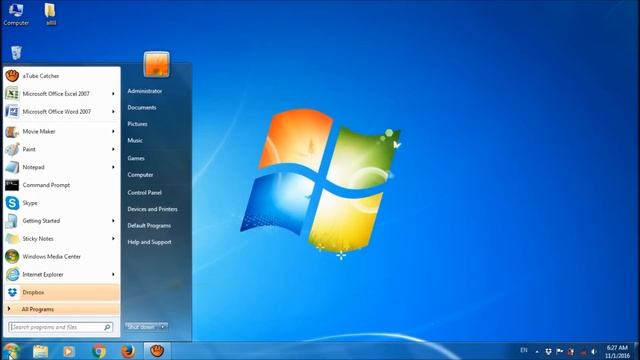The height and width of the screenshot is (360, 640).
Task: Open Control Panel
Action: pyautogui.click(x=144, y=192)
